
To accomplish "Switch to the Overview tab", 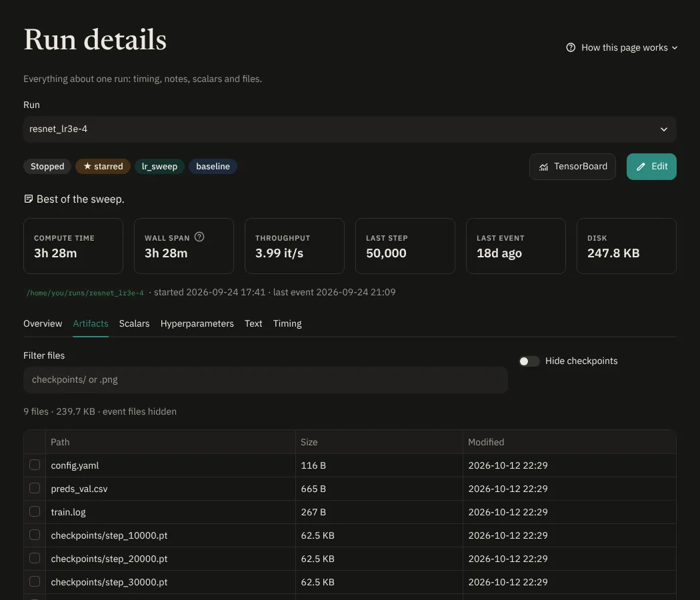I will tap(43, 323).
